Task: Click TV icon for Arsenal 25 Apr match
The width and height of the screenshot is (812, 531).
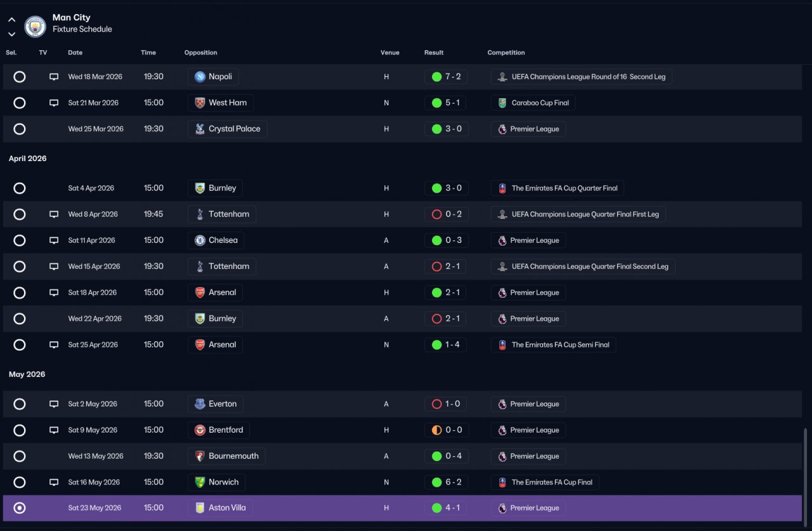Action: click(x=54, y=344)
